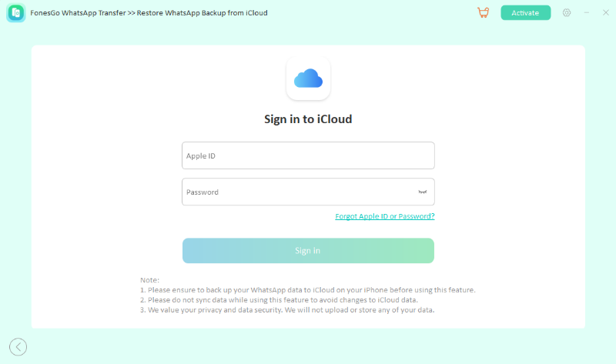Click the iCloud cloud logo

pyautogui.click(x=308, y=78)
